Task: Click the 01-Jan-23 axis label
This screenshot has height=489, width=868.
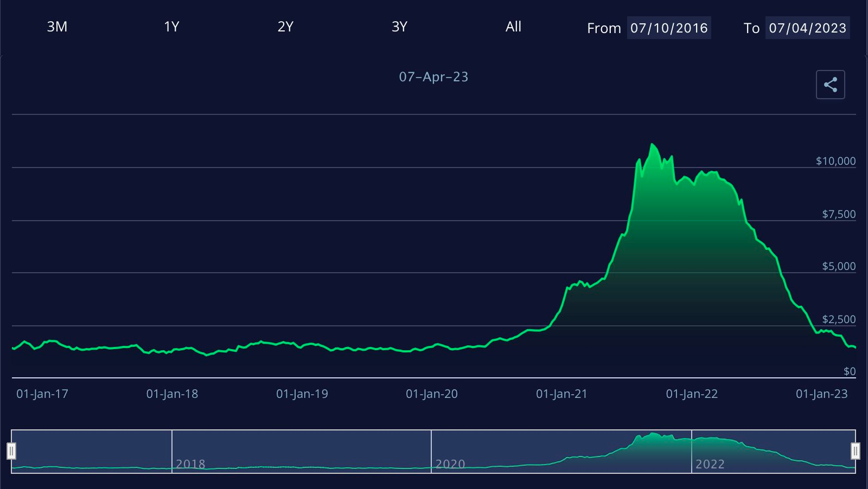Action: [821, 394]
